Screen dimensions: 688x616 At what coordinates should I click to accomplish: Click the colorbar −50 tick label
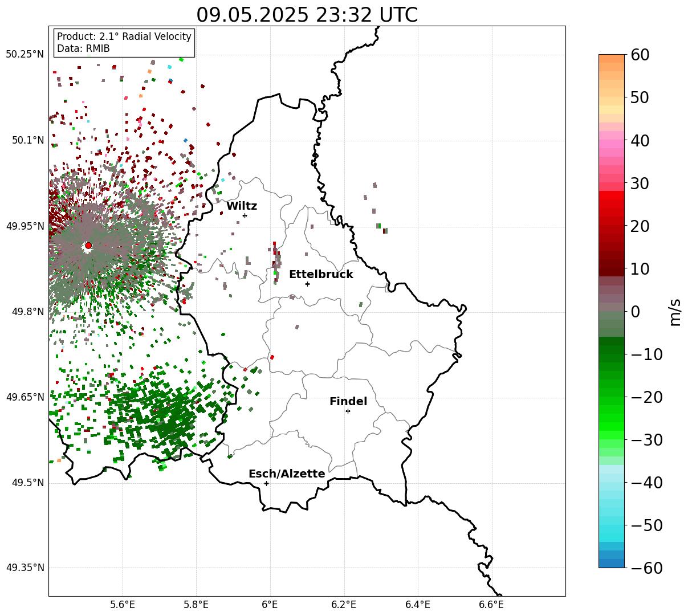[x=646, y=525]
